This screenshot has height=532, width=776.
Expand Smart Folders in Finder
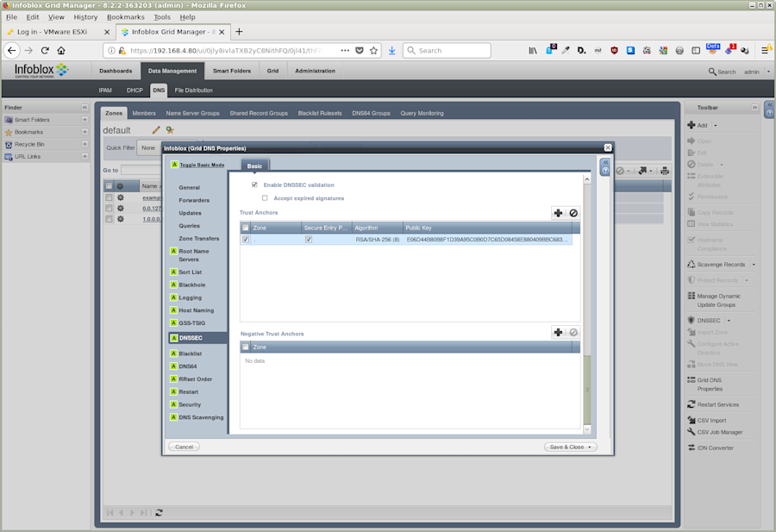point(84,120)
